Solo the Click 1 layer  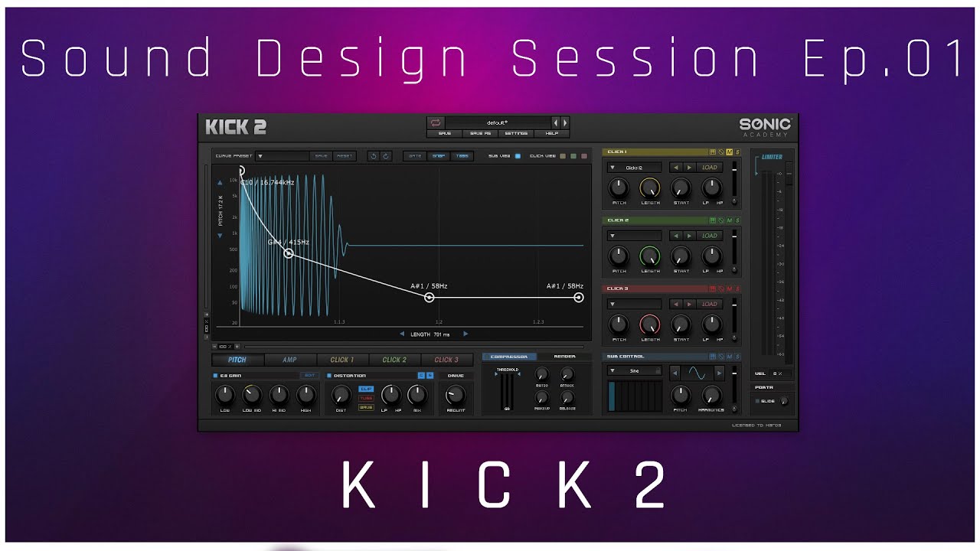[737, 152]
